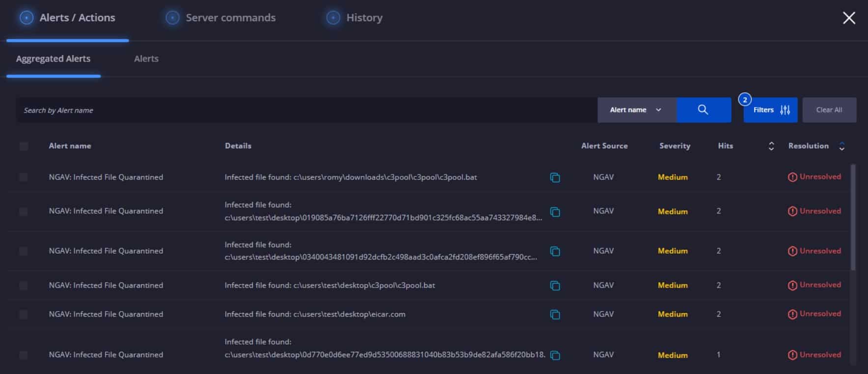The height and width of the screenshot is (374, 868).
Task: Click the Alert Source column header
Action: click(604, 146)
